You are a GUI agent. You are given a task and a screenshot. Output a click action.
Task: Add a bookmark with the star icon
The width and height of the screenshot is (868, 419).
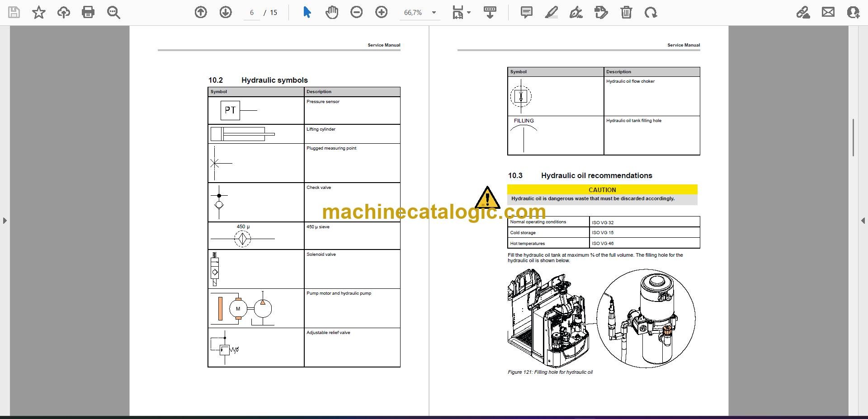pyautogui.click(x=39, y=12)
